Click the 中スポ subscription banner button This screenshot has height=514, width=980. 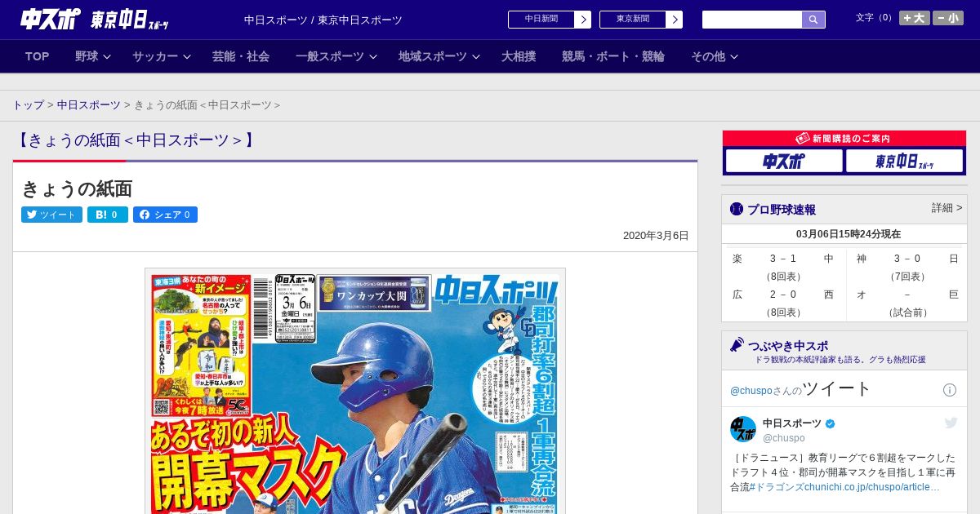pos(784,161)
